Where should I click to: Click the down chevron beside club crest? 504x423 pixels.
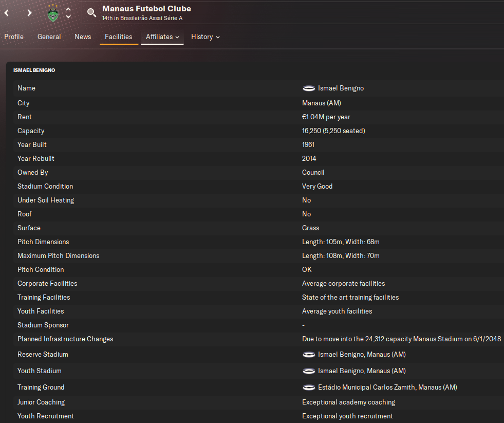point(68,17)
